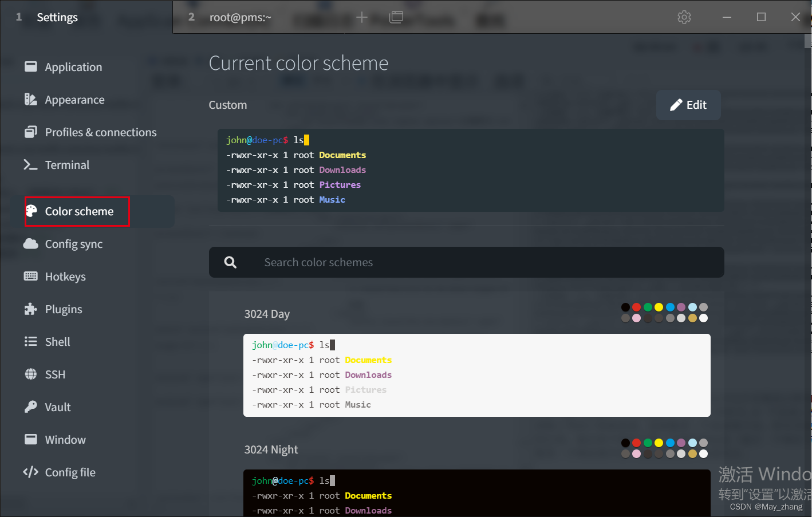The height and width of the screenshot is (517, 812).
Task: Click the 3024 Day scheme title
Action: [x=267, y=314]
